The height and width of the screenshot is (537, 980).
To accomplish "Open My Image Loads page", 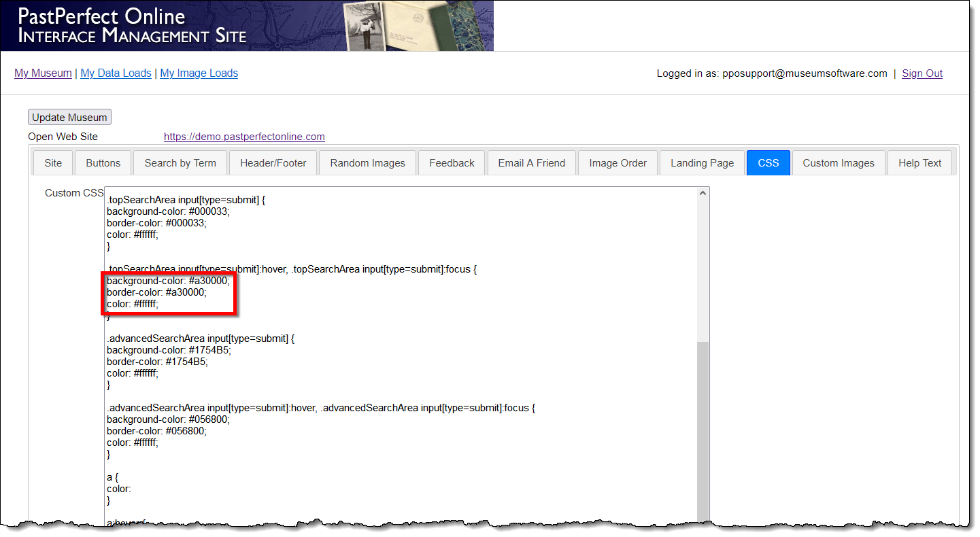I will tap(199, 73).
